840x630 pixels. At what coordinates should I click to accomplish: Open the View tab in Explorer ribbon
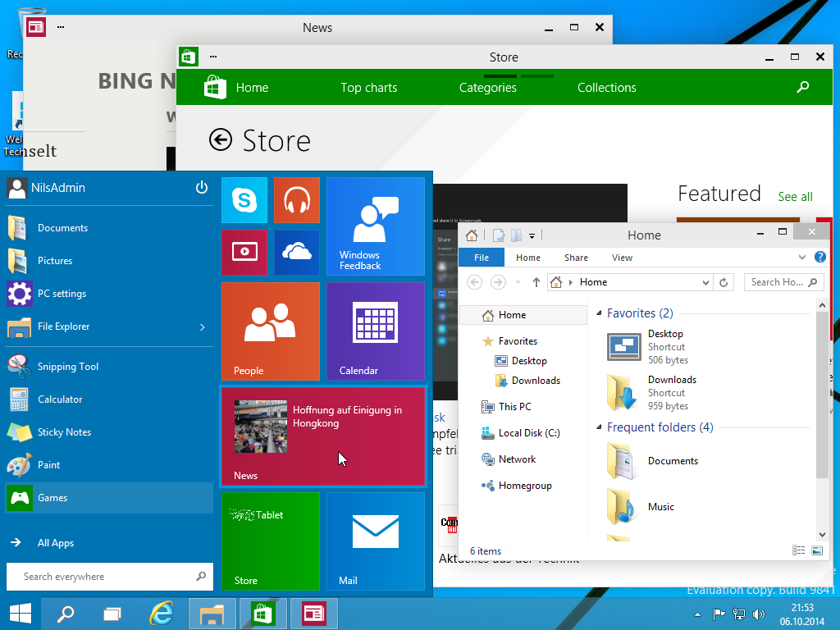[622, 258]
